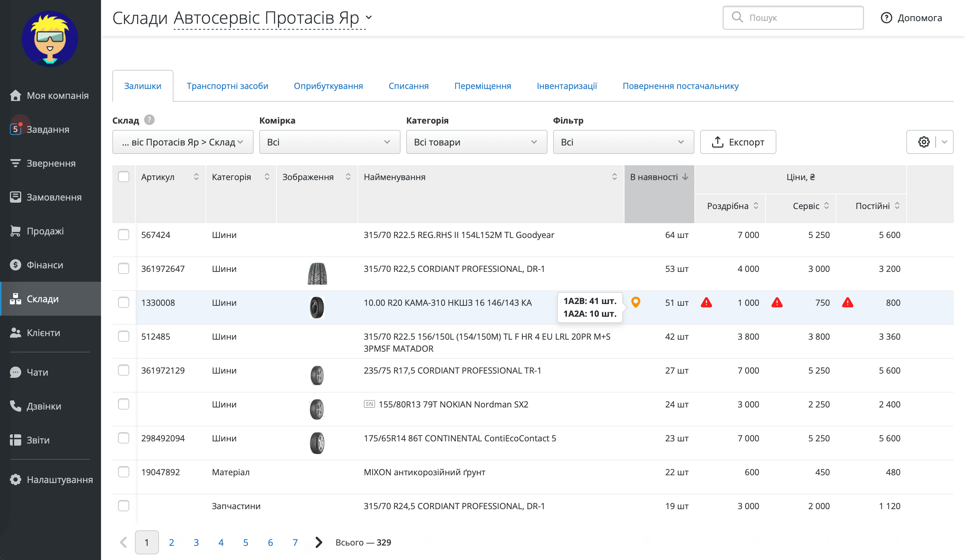Click КАМА-310 tire thumbnail
The image size is (965, 560).
click(317, 308)
